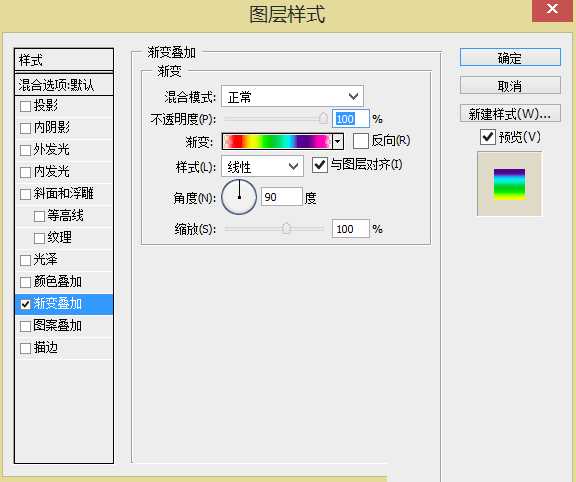This screenshot has width=576, height=482.
Task: Select the 样式 header in list
Action: pos(64,60)
